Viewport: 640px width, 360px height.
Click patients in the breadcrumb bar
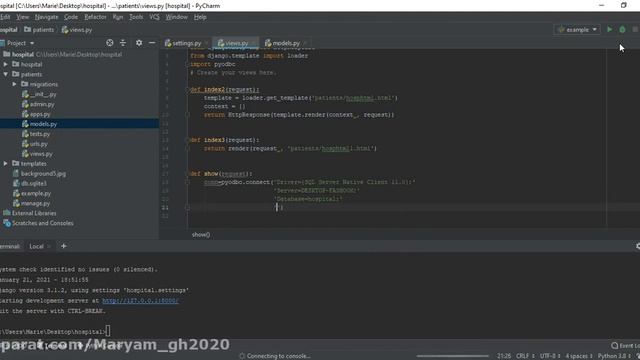(39, 30)
